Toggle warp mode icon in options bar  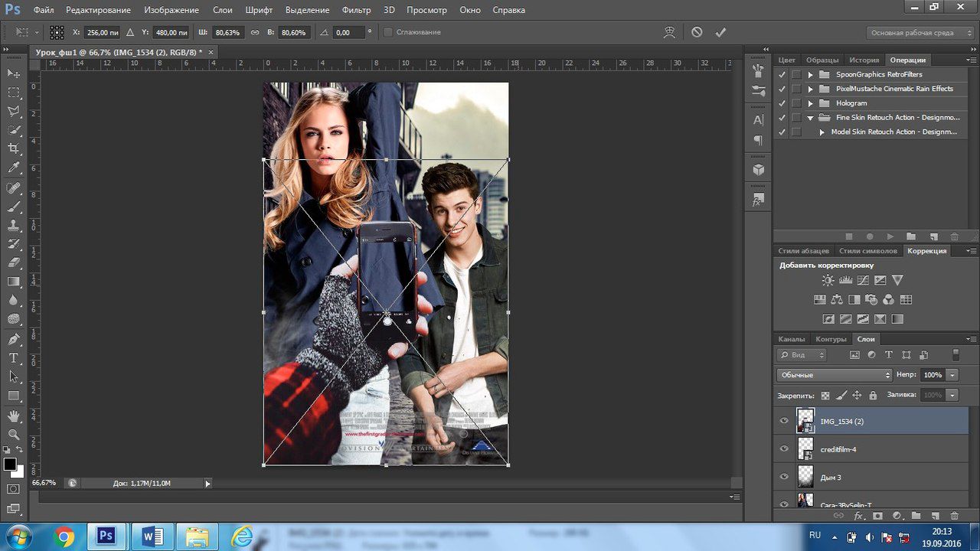(x=670, y=32)
